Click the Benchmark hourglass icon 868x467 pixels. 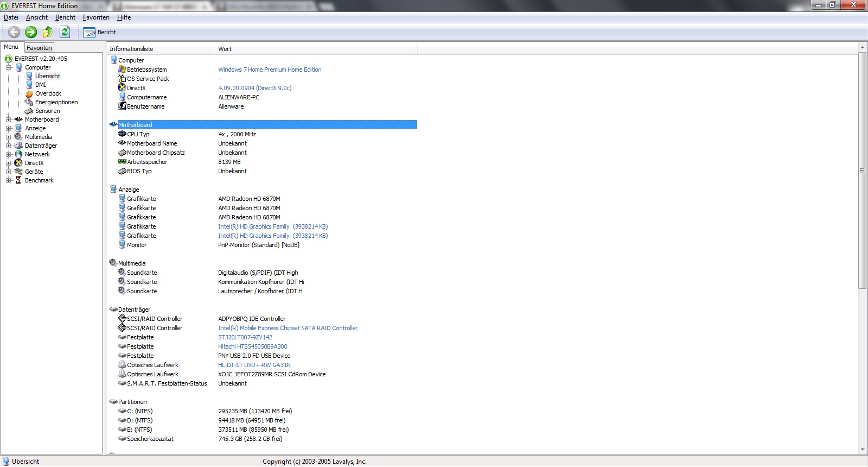tap(18, 180)
